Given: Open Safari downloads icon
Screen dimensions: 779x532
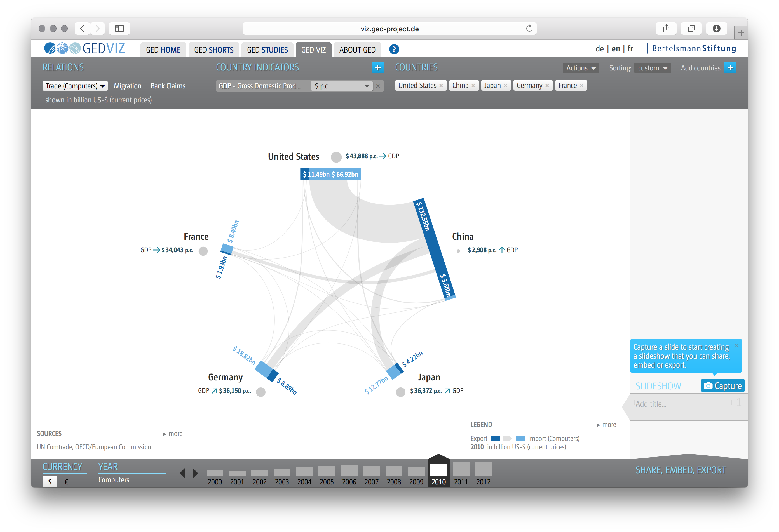Looking at the screenshot, I should pos(716,29).
